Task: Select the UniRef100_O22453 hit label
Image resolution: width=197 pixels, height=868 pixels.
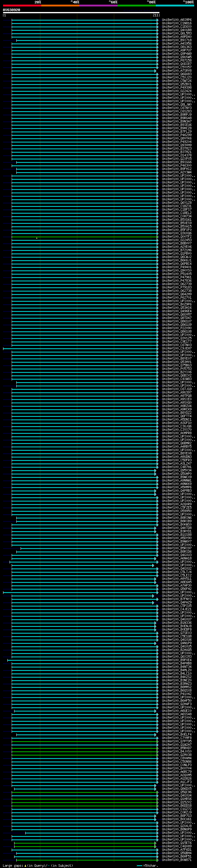Action: [x=177, y=240]
